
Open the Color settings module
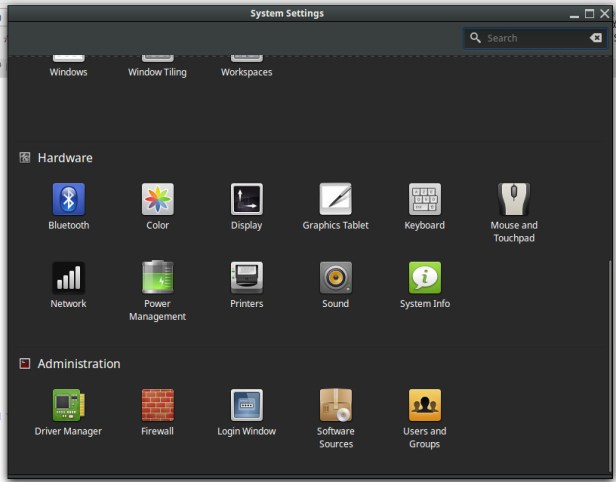click(157, 199)
